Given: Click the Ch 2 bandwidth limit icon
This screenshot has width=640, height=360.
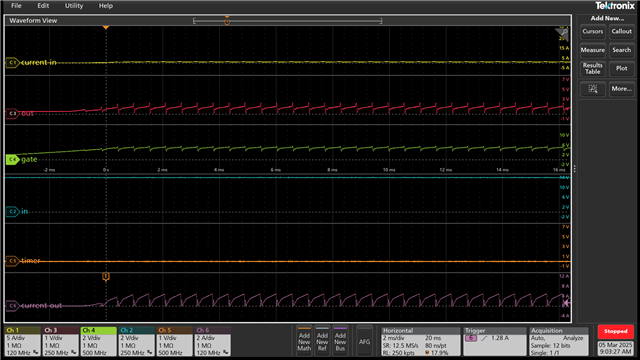Looking at the screenshot, I should click(x=150, y=352).
